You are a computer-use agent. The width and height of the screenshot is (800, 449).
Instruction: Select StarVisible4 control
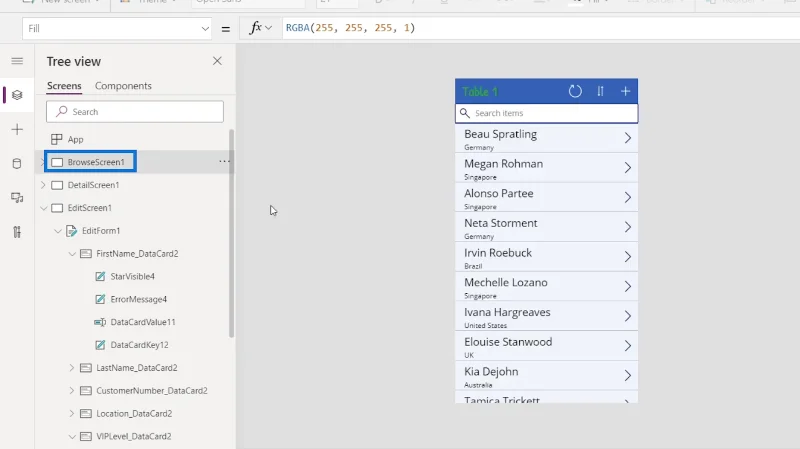tap(133, 277)
